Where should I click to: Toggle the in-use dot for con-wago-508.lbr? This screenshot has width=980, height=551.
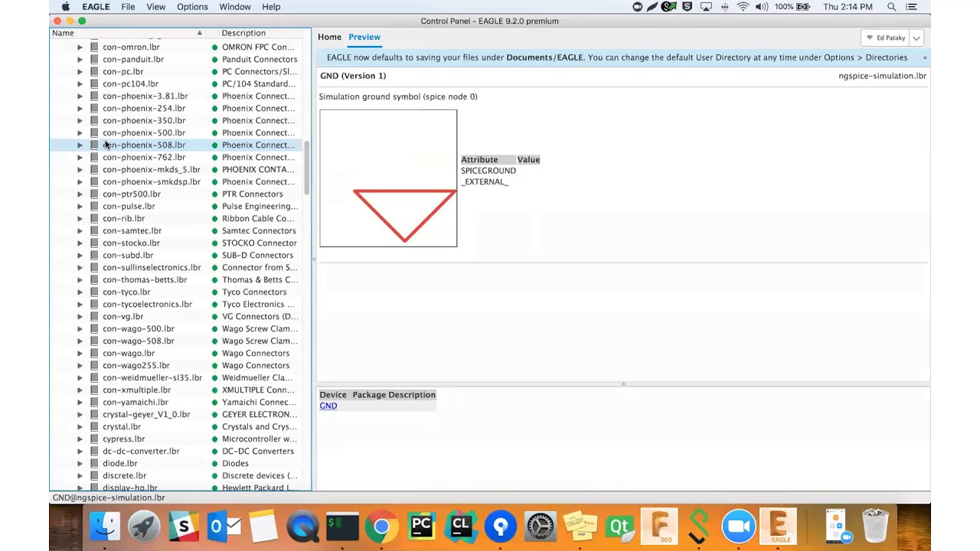[215, 341]
